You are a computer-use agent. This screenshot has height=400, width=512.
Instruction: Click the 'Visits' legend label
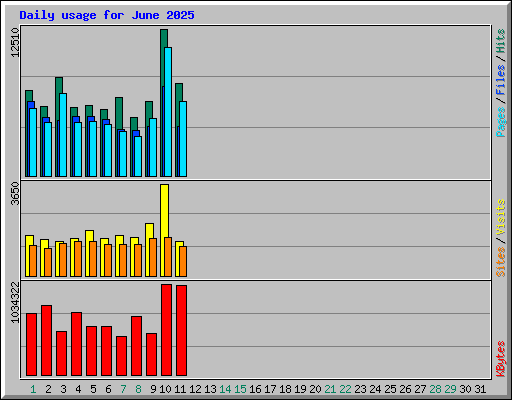pos(501,217)
